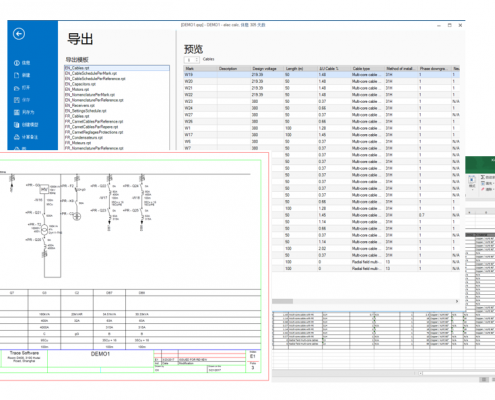
Task: Select FR_Cables.rpt template
Action: [77, 116]
